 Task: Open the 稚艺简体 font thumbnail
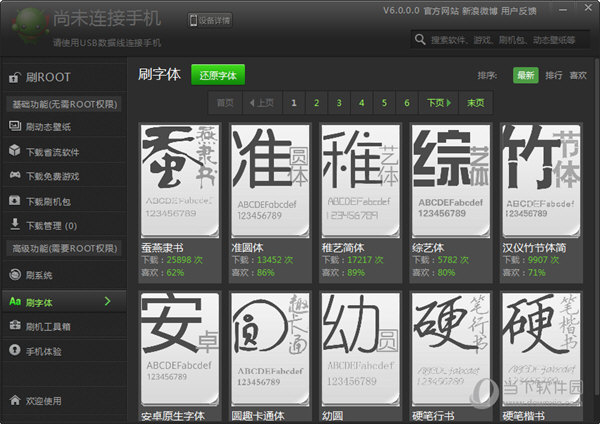pos(360,181)
